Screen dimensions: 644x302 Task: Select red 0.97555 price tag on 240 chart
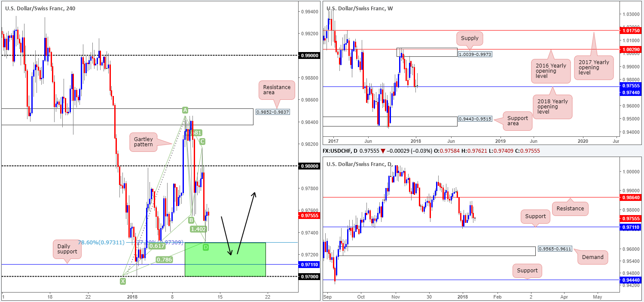tap(309, 216)
